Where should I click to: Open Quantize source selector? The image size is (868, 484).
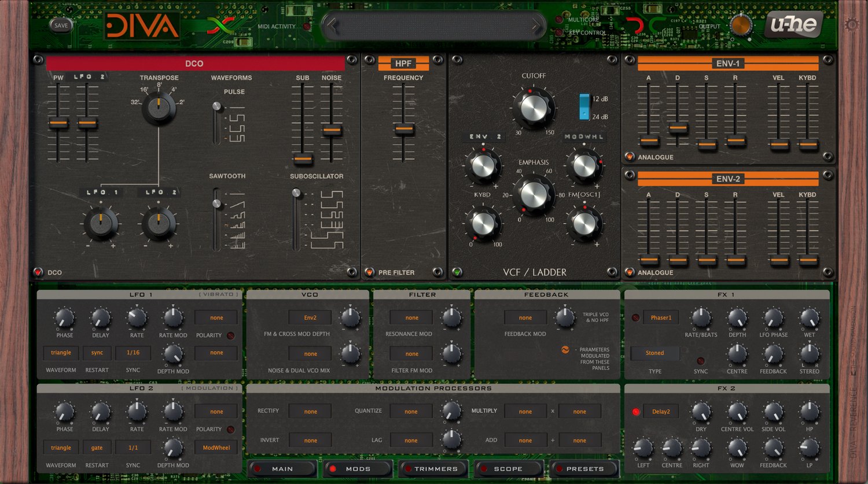click(x=411, y=412)
